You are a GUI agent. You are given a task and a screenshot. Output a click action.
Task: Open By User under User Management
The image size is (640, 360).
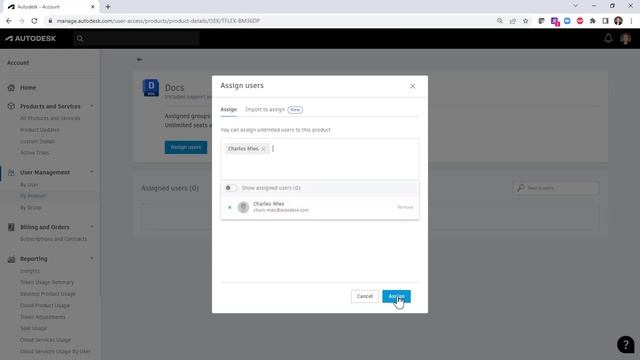(29, 185)
